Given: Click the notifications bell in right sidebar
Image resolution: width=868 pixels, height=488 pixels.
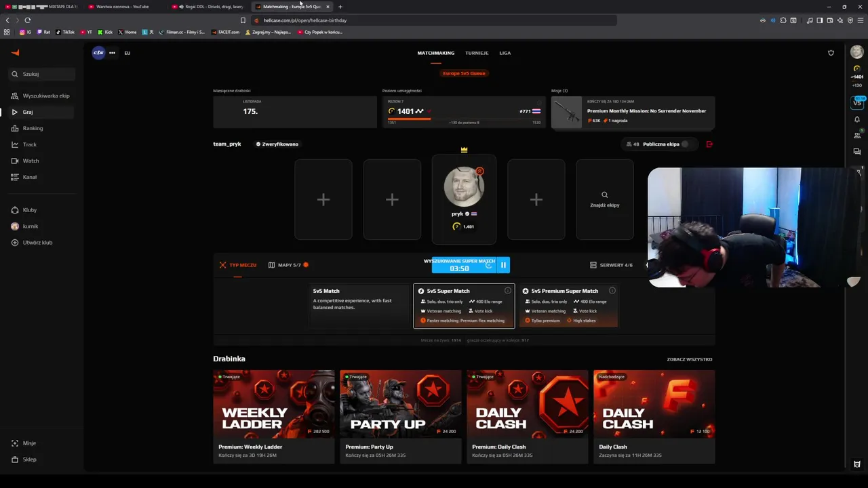Looking at the screenshot, I should (857, 119).
